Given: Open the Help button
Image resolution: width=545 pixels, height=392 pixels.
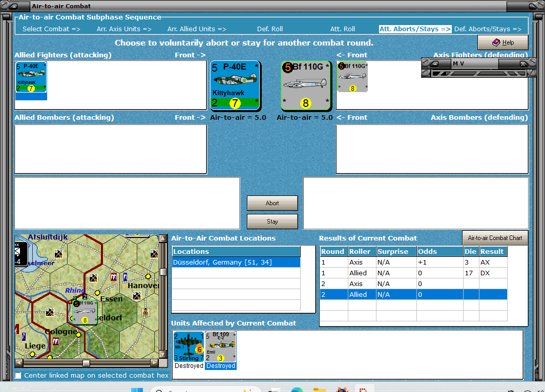Looking at the screenshot, I should coord(502,42).
